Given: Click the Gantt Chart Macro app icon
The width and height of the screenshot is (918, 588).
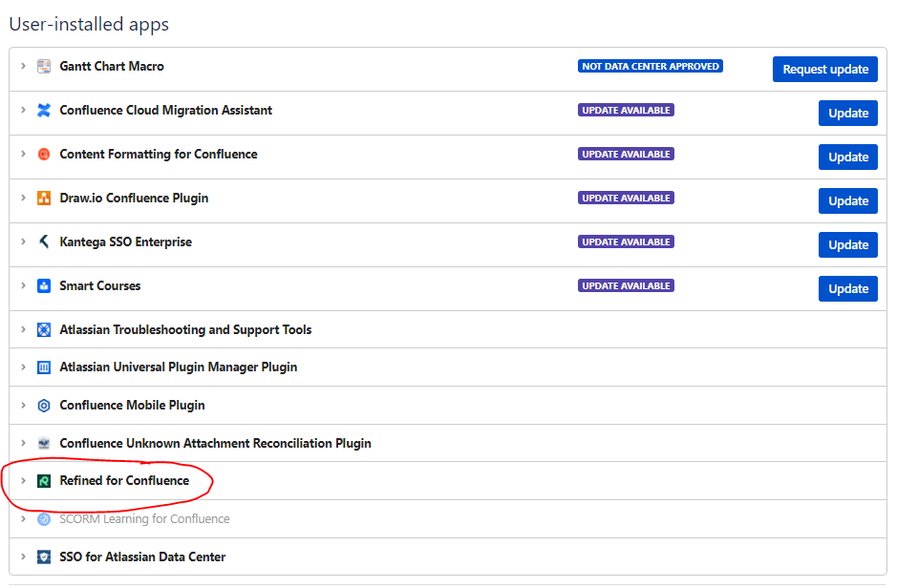Looking at the screenshot, I should [x=44, y=66].
